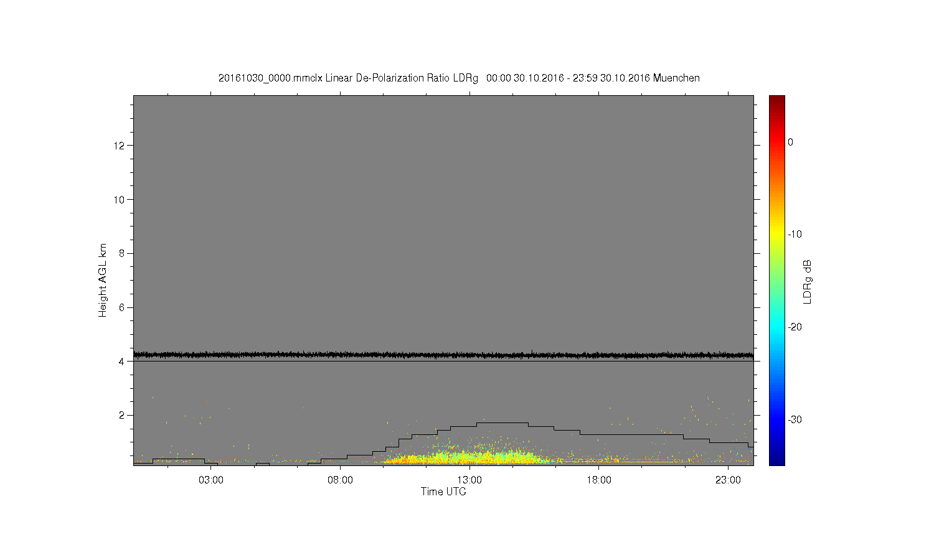The width and height of the screenshot is (934, 560).
Task: Click the 03:00 time tick label
Action: point(211,480)
